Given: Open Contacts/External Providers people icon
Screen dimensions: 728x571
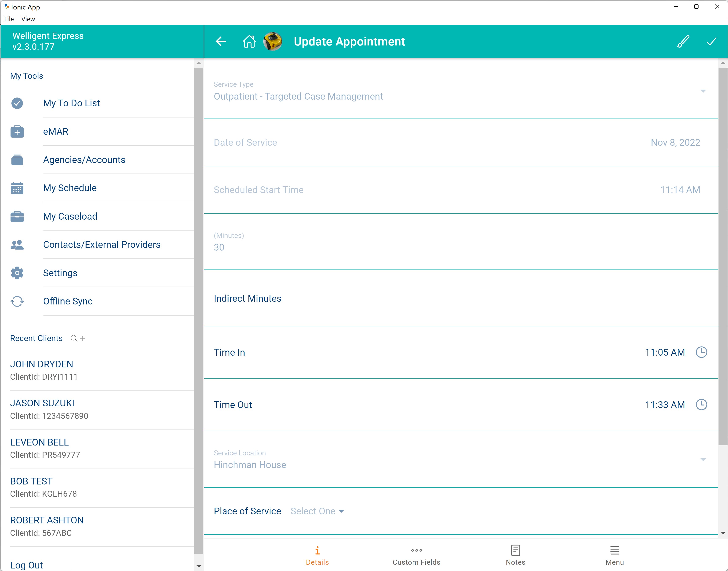Looking at the screenshot, I should (x=17, y=245).
